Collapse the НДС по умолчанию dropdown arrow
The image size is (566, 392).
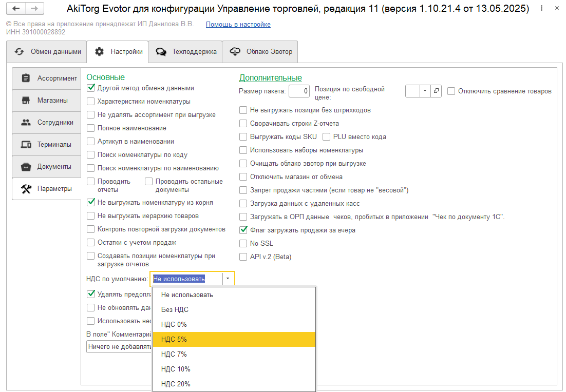(228, 279)
